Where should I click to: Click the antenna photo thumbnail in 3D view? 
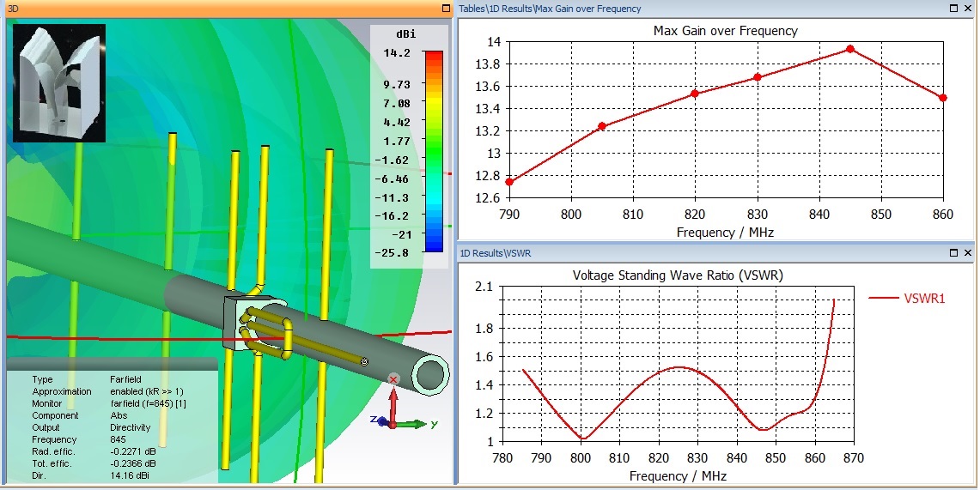pyautogui.click(x=59, y=83)
